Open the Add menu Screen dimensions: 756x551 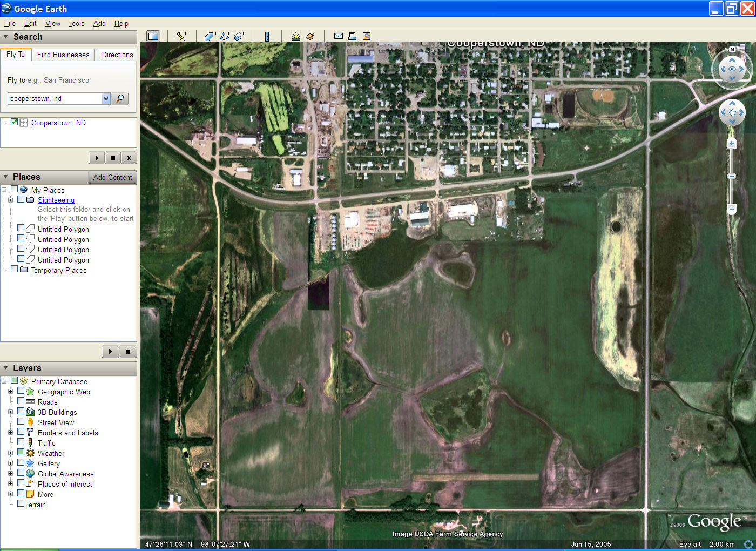(99, 23)
